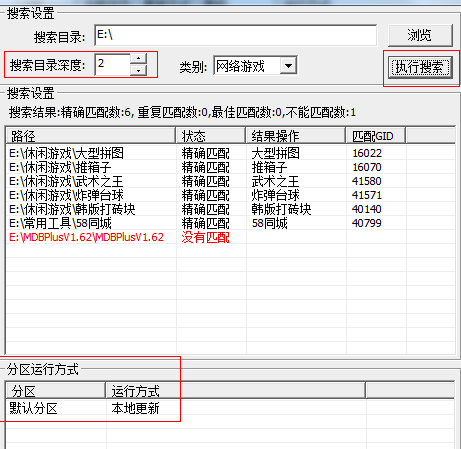Increase search directory depth with up arrow

click(x=138, y=59)
